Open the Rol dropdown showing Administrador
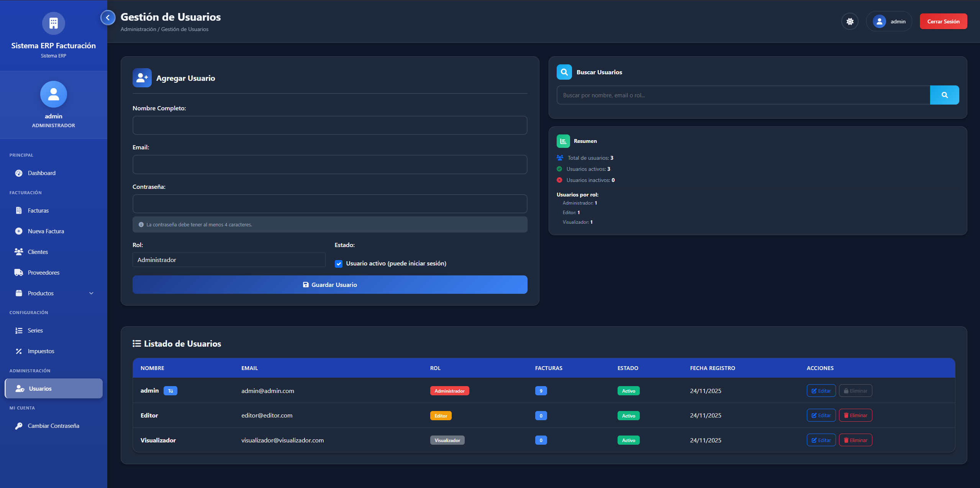This screenshot has width=980, height=488. coord(228,260)
